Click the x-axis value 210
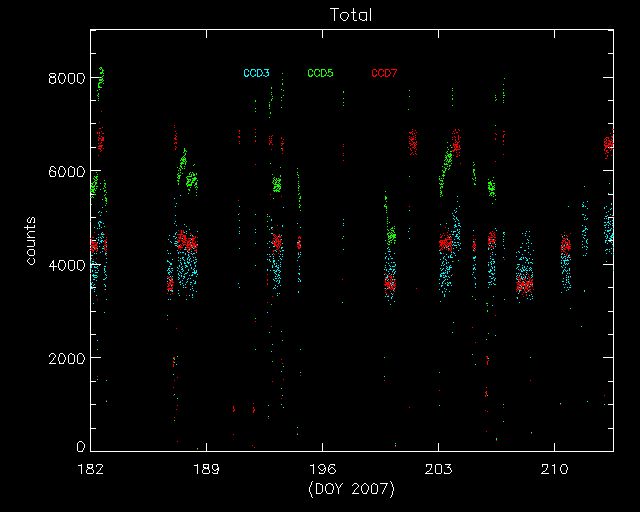This screenshot has width=640, height=512. [x=554, y=469]
